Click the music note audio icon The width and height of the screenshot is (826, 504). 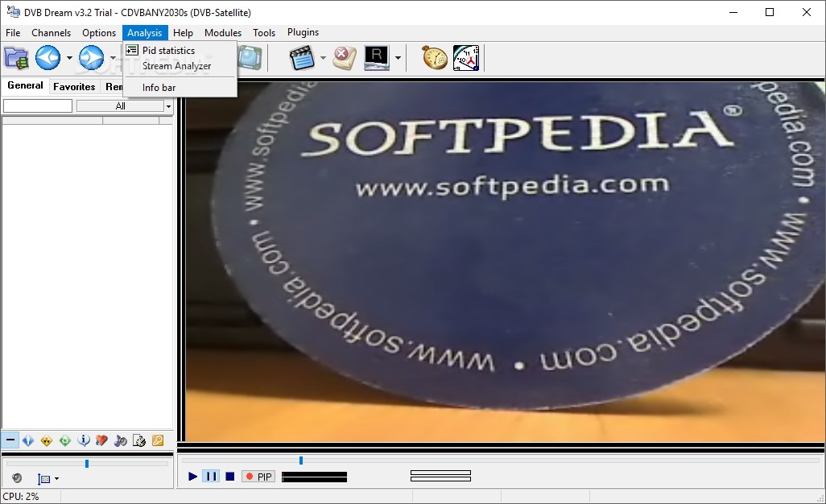(121, 440)
